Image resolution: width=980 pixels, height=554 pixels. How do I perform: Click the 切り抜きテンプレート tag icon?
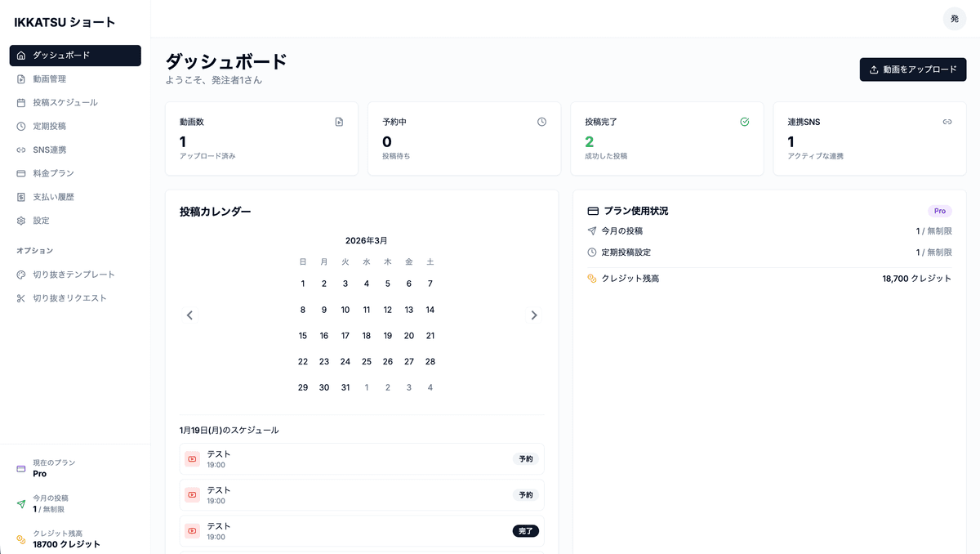19,273
